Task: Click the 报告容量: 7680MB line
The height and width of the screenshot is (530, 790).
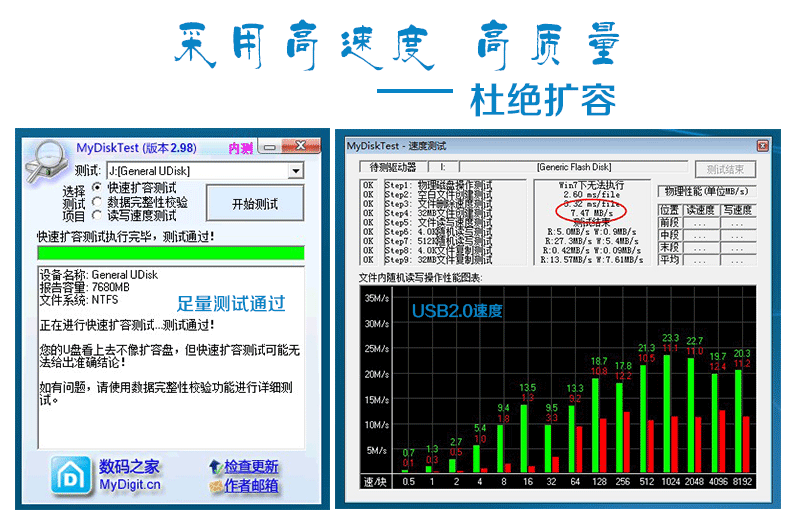Action: [85, 287]
